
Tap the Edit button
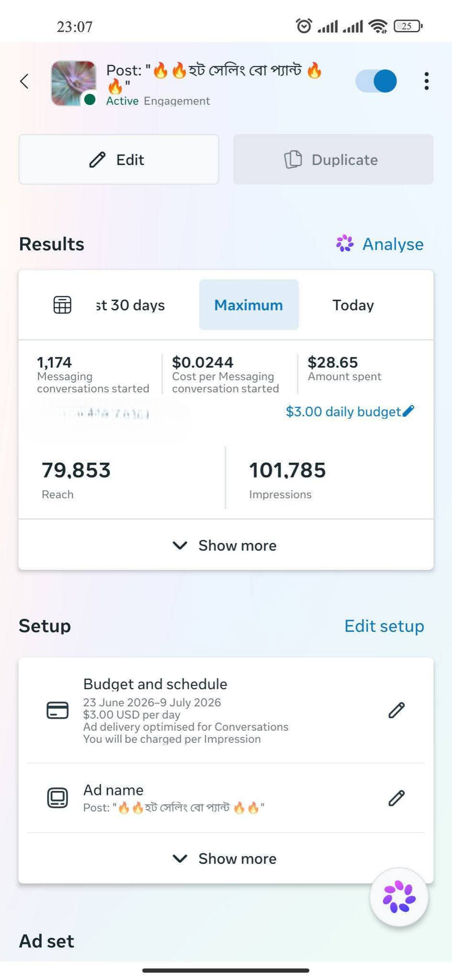tap(119, 159)
